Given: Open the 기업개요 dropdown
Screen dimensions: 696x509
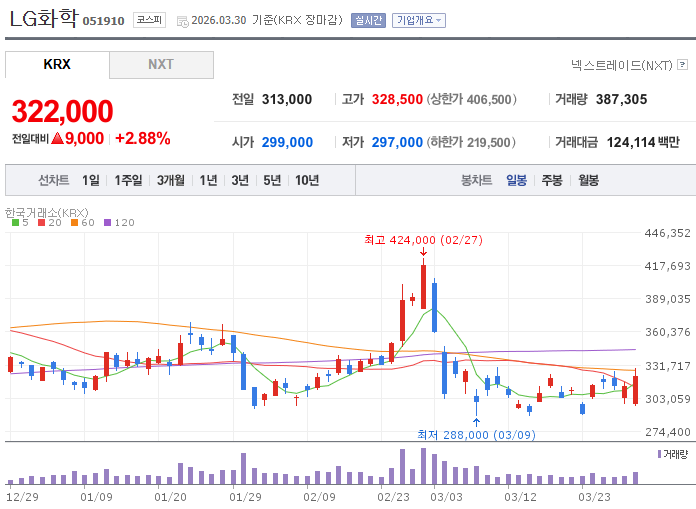Looking at the screenshot, I should click(x=419, y=20).
